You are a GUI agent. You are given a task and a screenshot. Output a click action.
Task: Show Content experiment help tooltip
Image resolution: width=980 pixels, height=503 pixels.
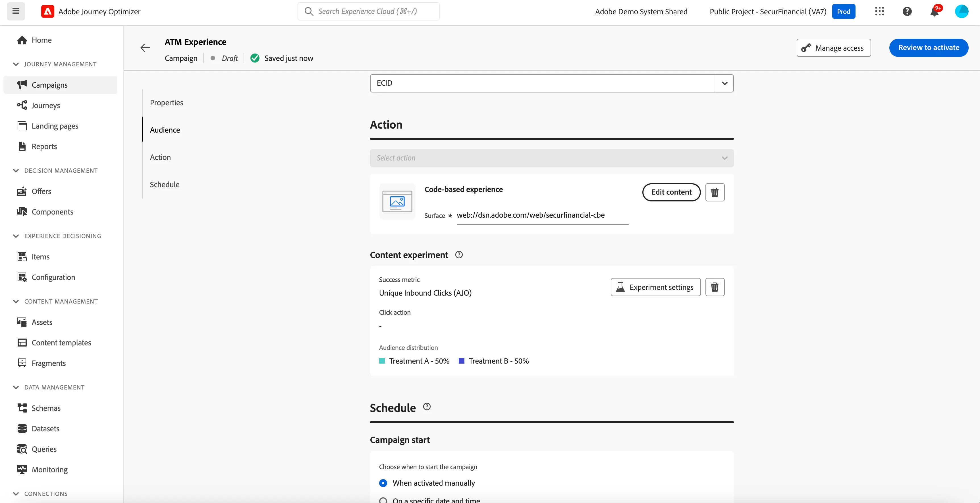click(x=459, y=255)
